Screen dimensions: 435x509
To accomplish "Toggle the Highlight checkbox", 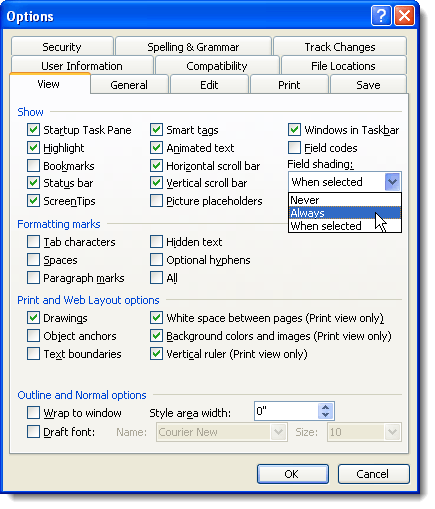I will pos(33,148).
